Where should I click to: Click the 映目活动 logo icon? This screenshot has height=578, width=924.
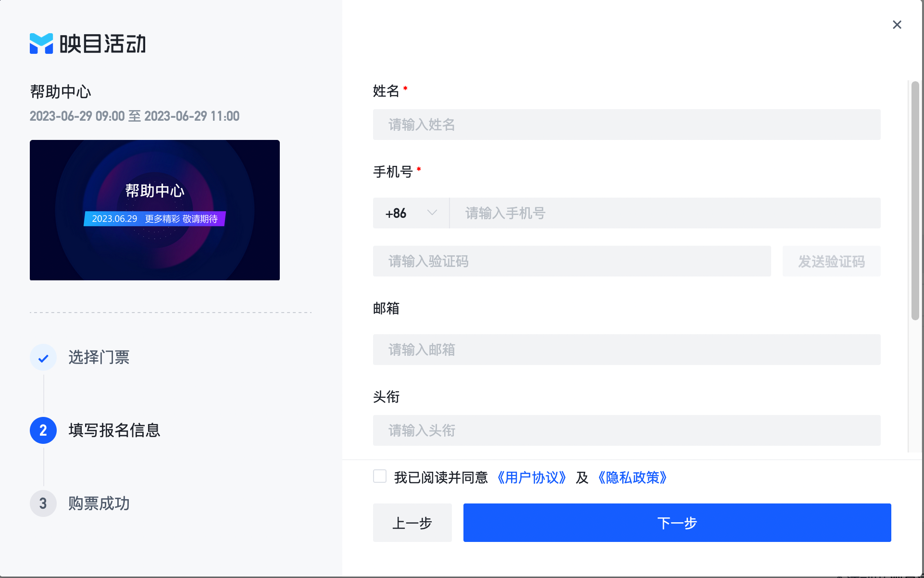[41, 44]
